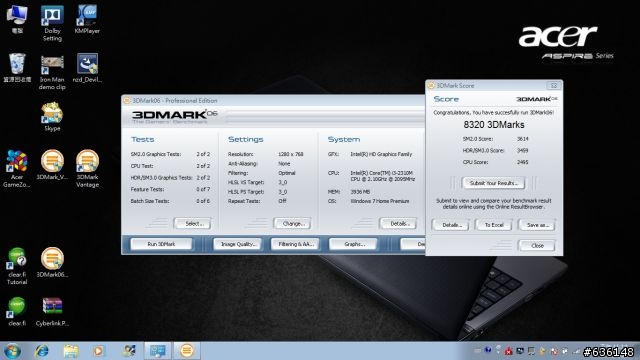Switch to the 3DMark06 orange taskbar button
This screenshot has width=640, height=360.
click(187, 351)
